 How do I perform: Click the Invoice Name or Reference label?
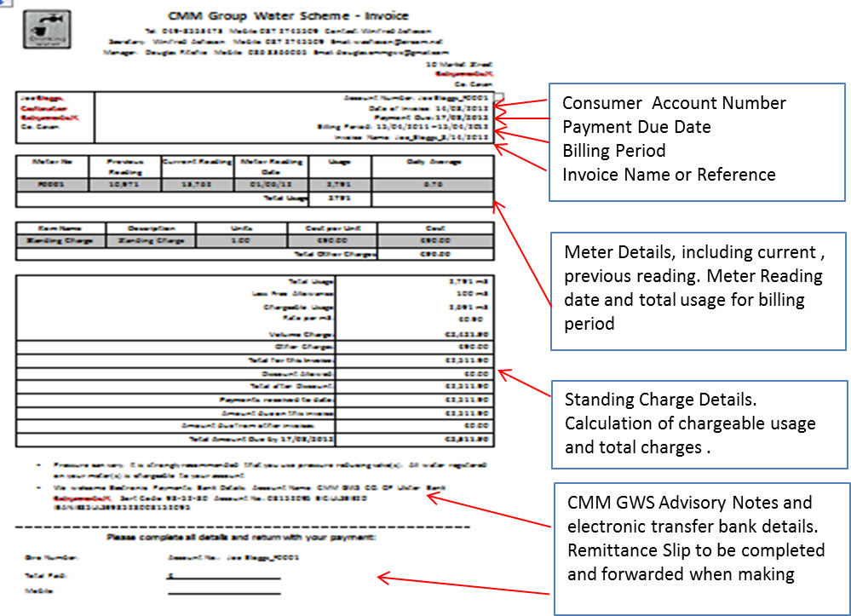pos(669,175)
